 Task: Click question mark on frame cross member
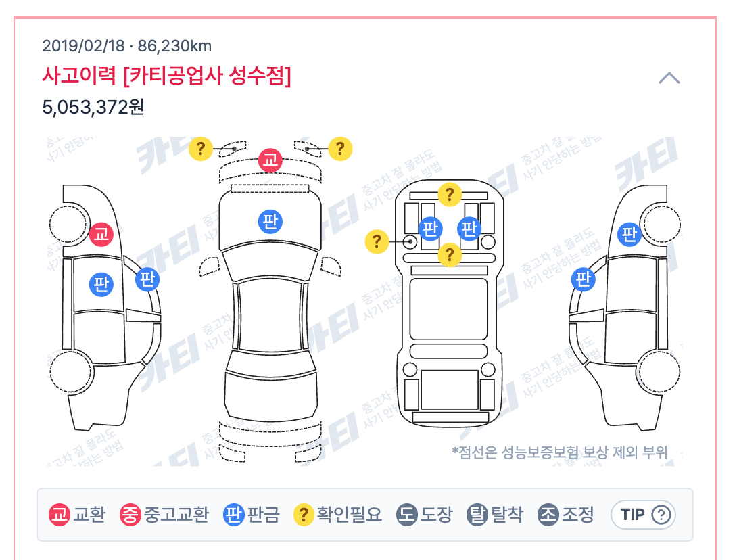(450, 254)
